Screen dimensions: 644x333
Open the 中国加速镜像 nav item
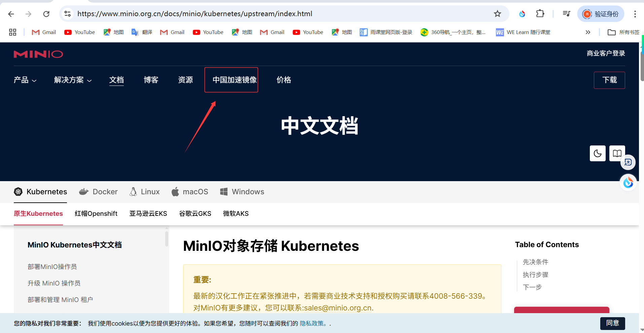coord(235,80)
